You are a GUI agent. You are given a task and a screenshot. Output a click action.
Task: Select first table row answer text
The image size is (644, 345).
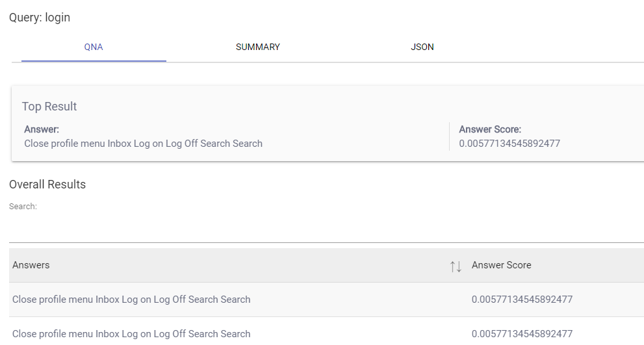pos(131,300)
